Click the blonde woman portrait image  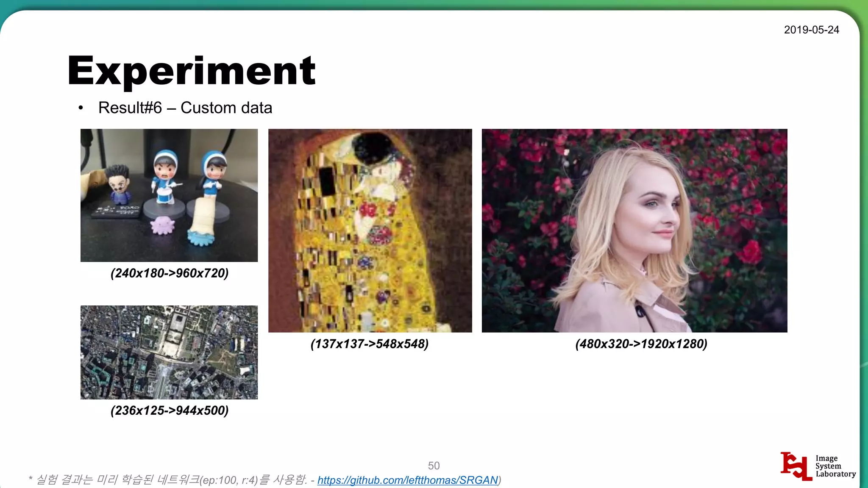click(x=634, y=230)
